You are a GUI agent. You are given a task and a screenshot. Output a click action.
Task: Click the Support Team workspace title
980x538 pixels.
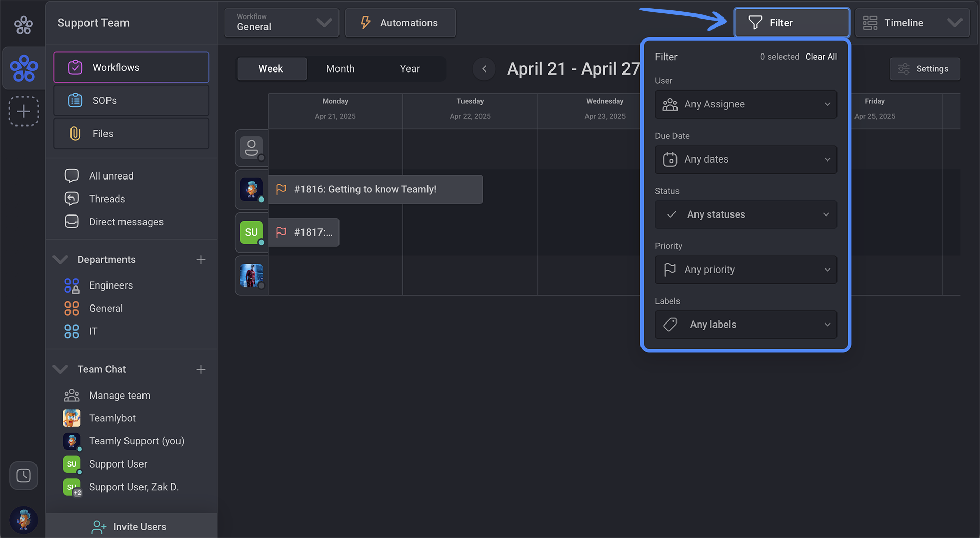94,23
